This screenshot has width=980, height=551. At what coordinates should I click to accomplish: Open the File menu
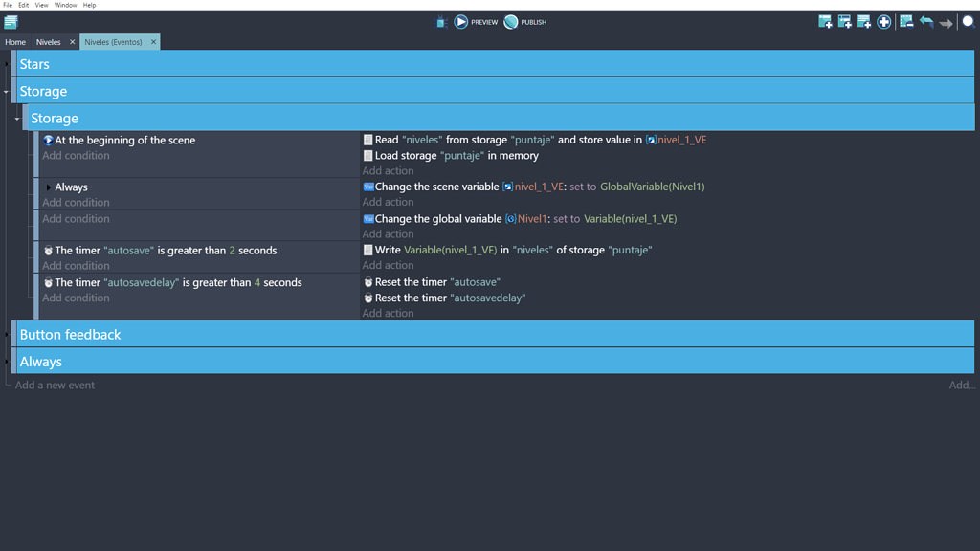pyautogui.click(x=6, y=4)
